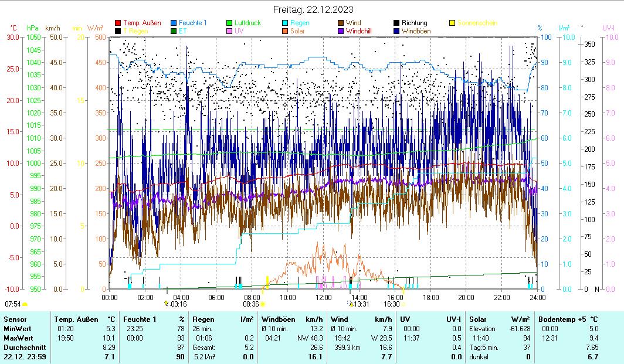Click the blue Feuchte 1 legend square

tap(174, 23)
